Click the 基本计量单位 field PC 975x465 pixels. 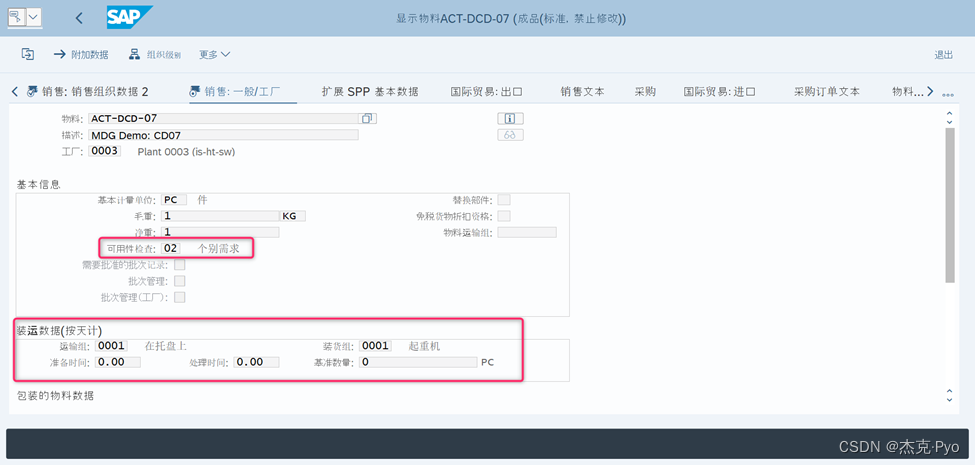[x=173, y=200]
